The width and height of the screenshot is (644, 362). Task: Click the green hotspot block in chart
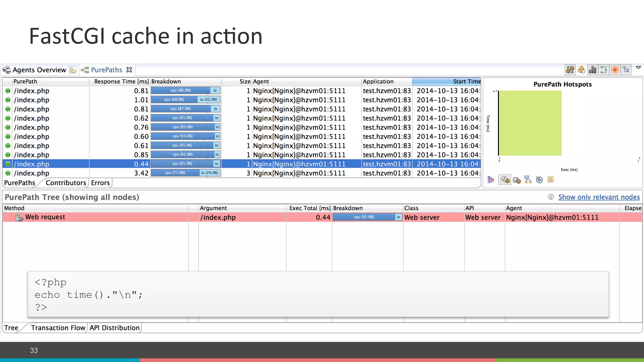pos(530,123)
